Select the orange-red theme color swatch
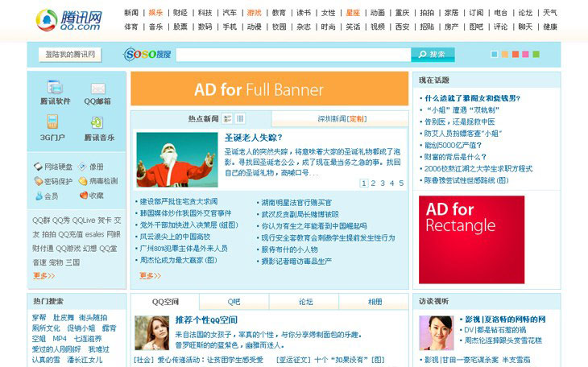Screen dimensions: 588x367 coord(516,55)
